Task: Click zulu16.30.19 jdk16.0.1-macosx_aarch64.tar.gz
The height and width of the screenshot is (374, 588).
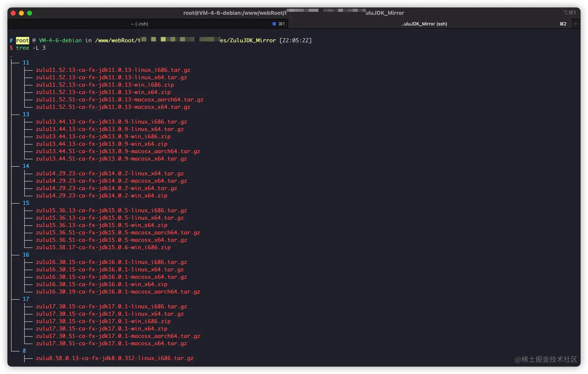Action: 118,292
